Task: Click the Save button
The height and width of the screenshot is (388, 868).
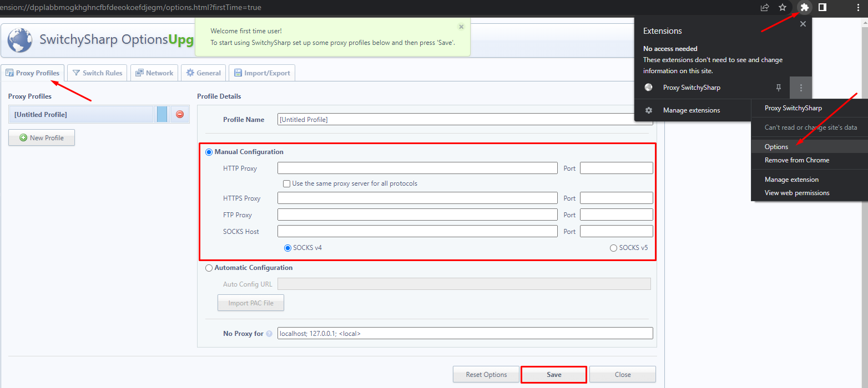Action: click(x=554, y=375)
